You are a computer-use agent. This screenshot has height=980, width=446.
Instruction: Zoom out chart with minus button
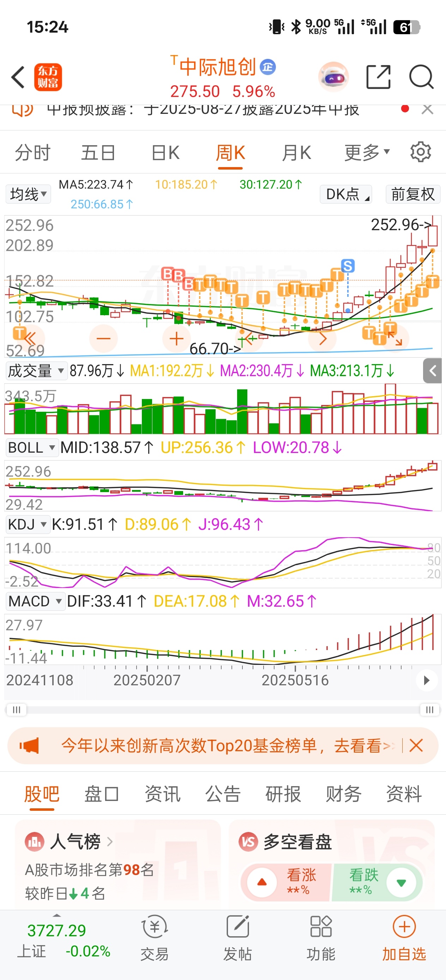(x=103, y=338)
